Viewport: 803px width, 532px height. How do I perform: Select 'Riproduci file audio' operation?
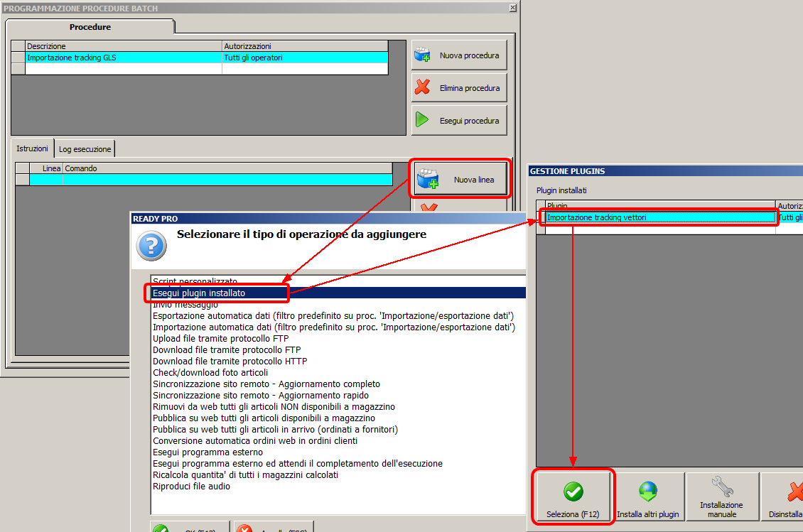point(191,487)
